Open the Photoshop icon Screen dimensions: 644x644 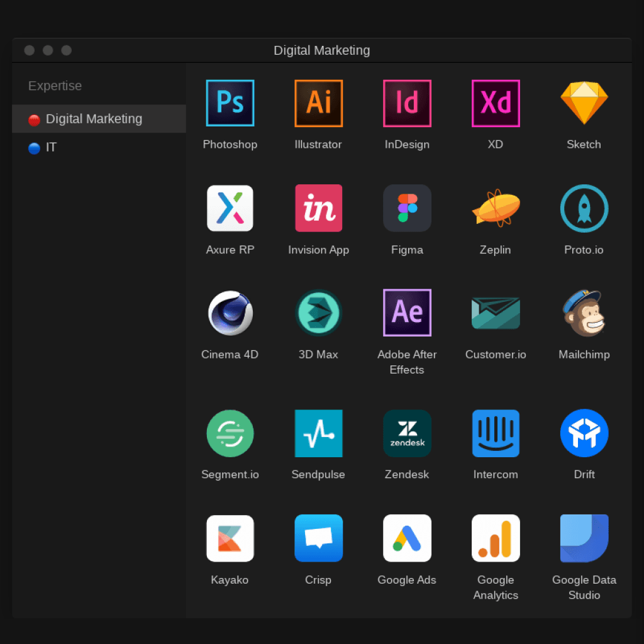[x=230, y=103]
